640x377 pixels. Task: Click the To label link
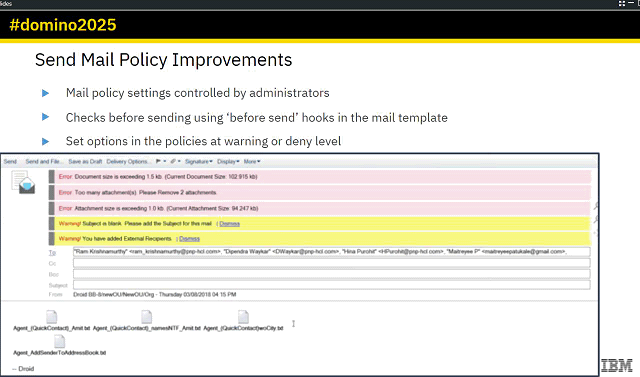52,253
